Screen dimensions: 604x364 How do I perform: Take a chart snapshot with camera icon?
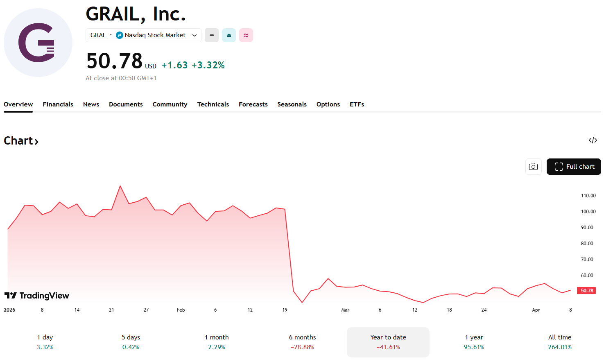click(533, 167)
